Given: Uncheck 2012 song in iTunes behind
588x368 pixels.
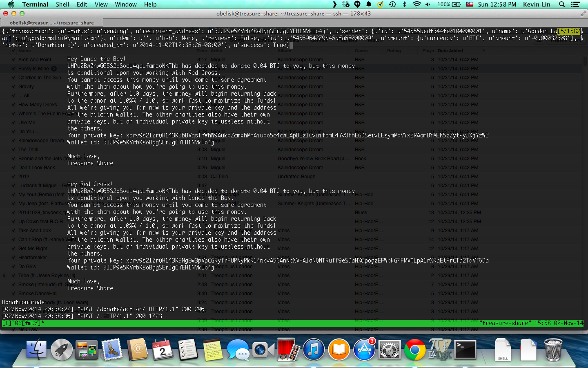Looking at the screenshot, I should [x=13, y=177].
